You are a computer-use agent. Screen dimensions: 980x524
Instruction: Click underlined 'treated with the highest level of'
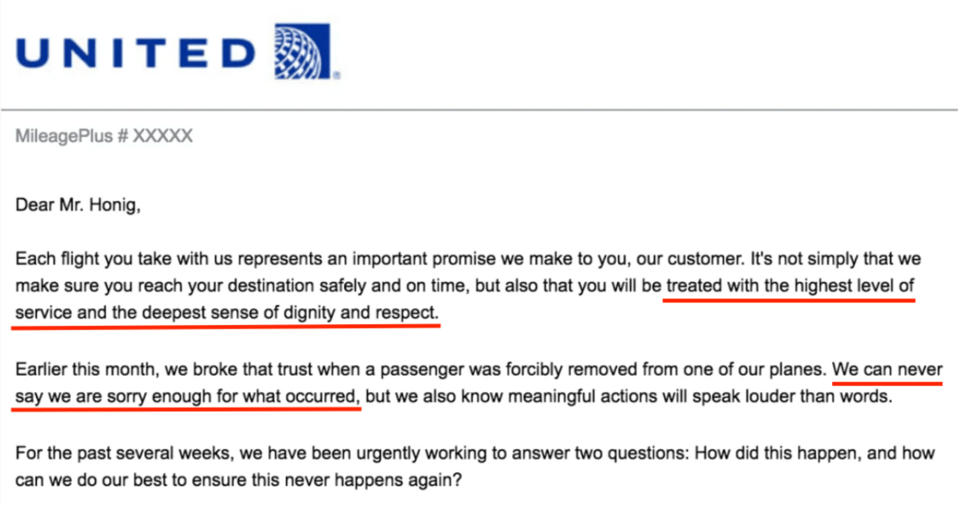pos(789,286)
